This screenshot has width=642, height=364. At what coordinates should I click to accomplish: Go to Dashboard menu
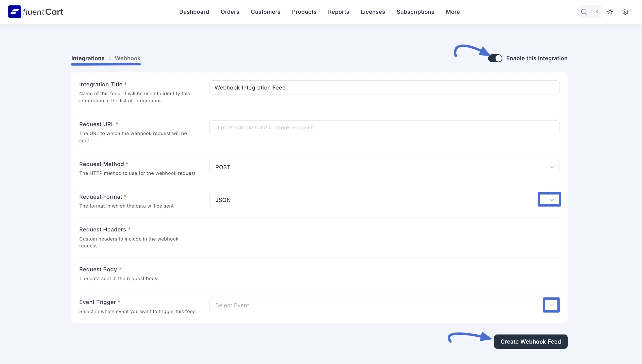pos(194,12)
